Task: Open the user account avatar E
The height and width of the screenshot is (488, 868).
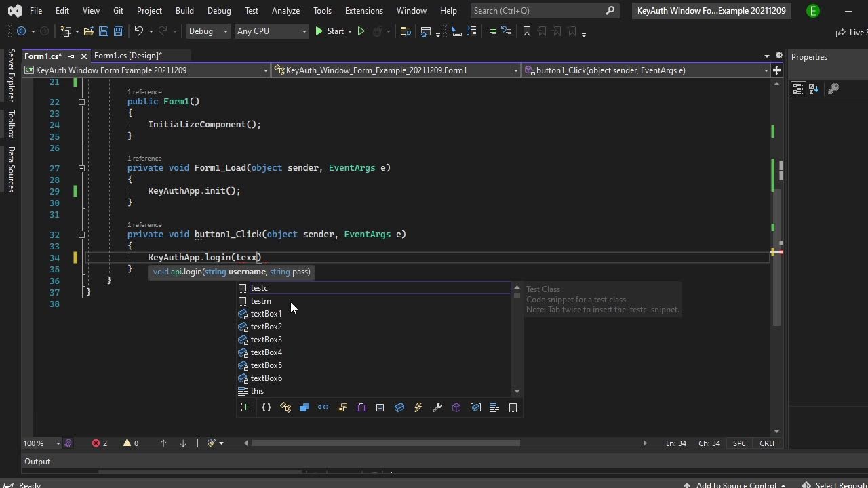Action: click(x=813, y=11)
